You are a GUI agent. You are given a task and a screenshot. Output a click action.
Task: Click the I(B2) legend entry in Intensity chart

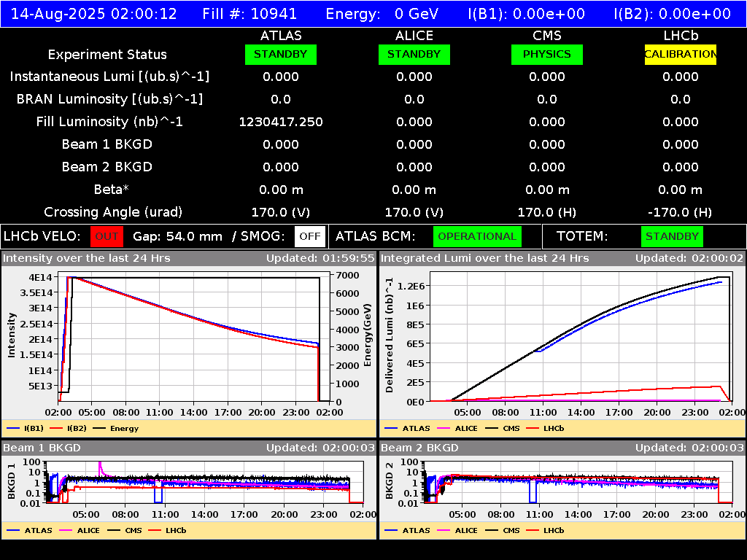68,429
